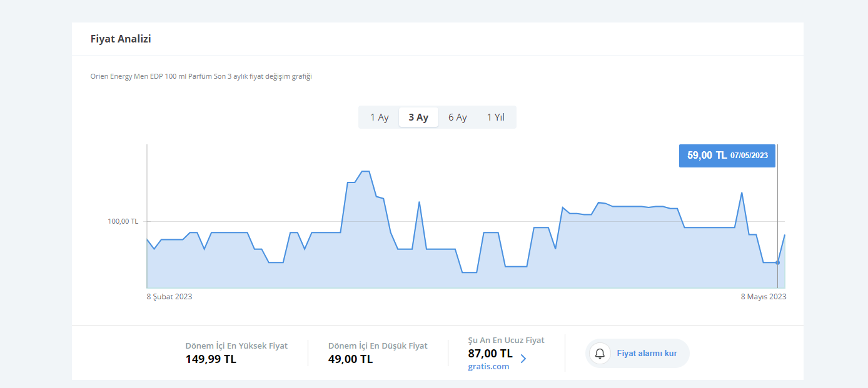Click the 149,99 TL highest price value

[x=211, y=359]
